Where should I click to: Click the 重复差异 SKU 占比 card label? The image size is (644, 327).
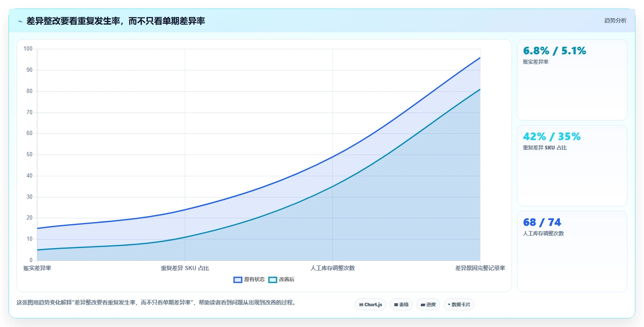coord(545,148)
